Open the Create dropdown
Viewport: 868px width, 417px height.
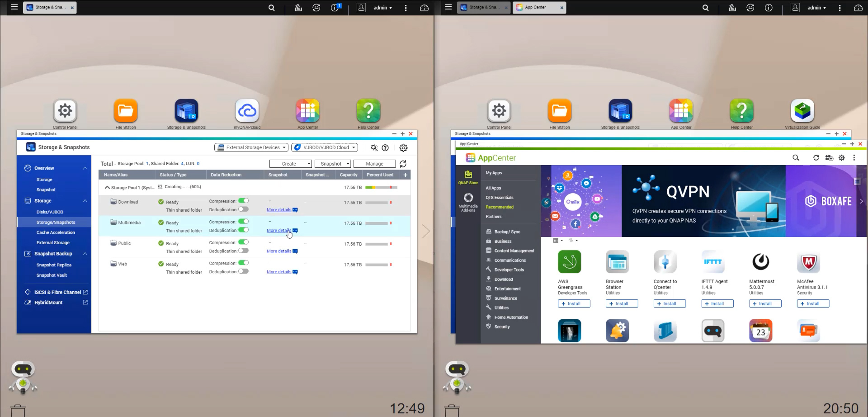tap(291, 164)
